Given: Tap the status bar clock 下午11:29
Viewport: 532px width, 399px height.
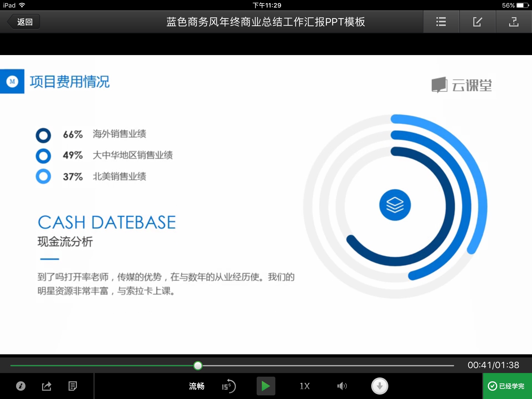Looking at the screenshot, I should [267, 5].
